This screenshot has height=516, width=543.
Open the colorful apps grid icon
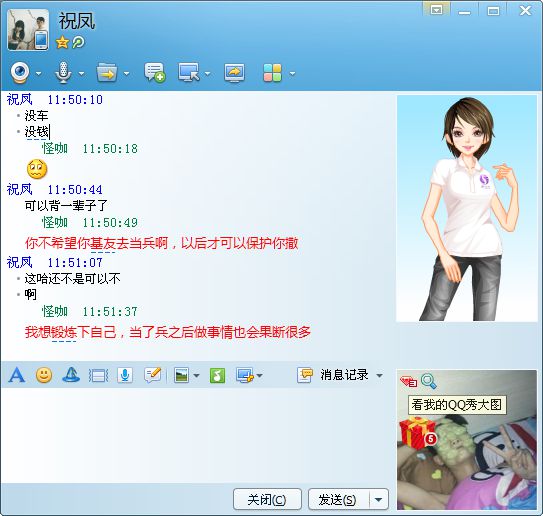(273, 73)
